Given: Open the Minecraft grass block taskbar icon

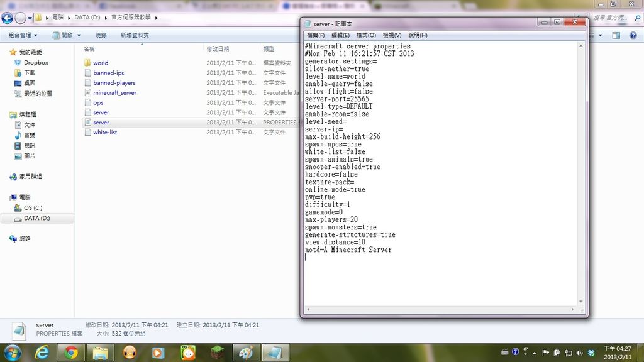Looking at the screenshot, I should 217,353.
